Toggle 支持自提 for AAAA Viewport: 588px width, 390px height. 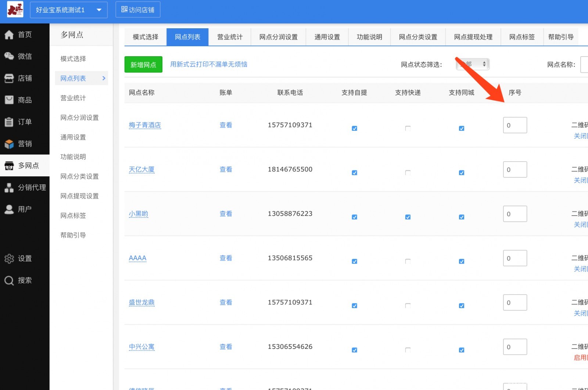click(x=354, y=261)
